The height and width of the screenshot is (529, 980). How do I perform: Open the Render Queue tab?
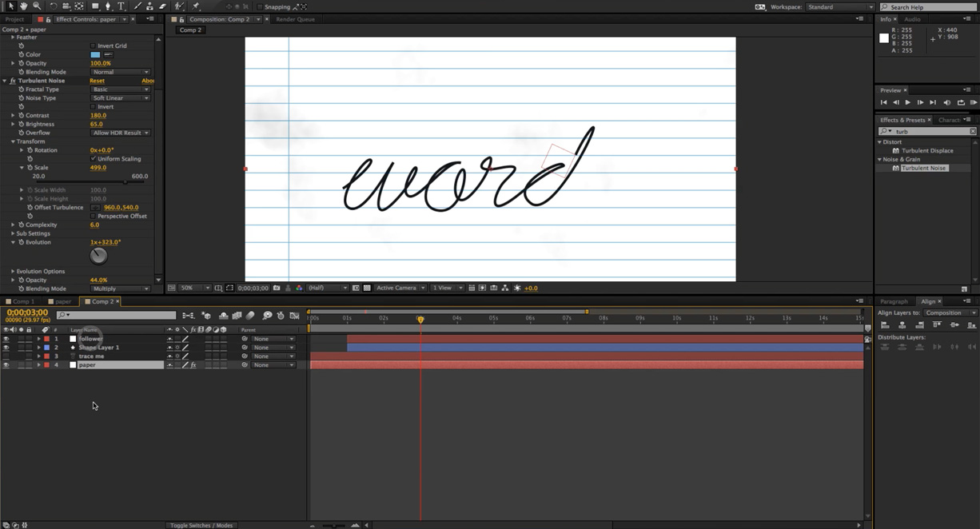click(x=295, y=19)
